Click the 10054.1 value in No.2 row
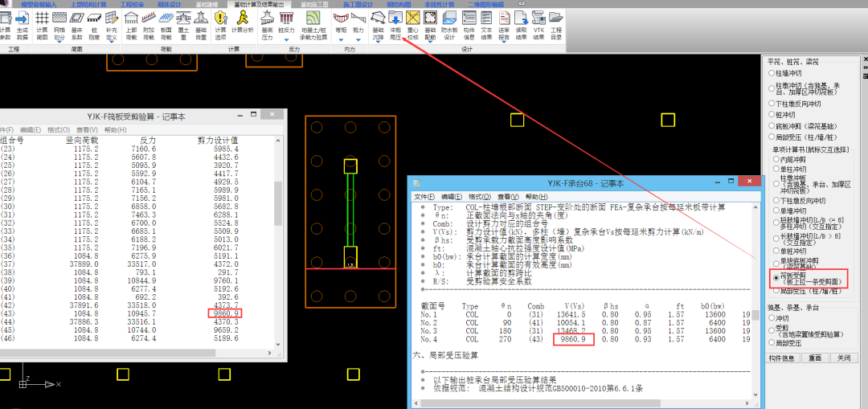The width and height of the screenshot is (868, 409). pyautogui.click(x=570, y=323)
